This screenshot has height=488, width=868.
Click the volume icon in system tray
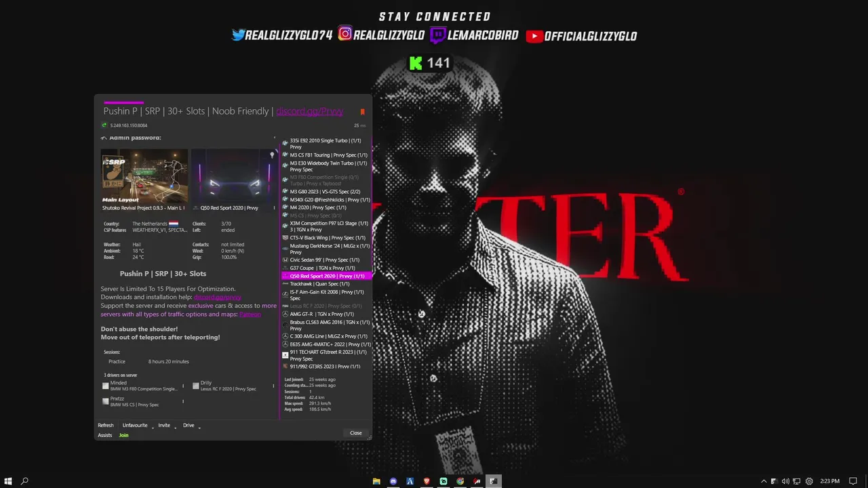[785, 481]
